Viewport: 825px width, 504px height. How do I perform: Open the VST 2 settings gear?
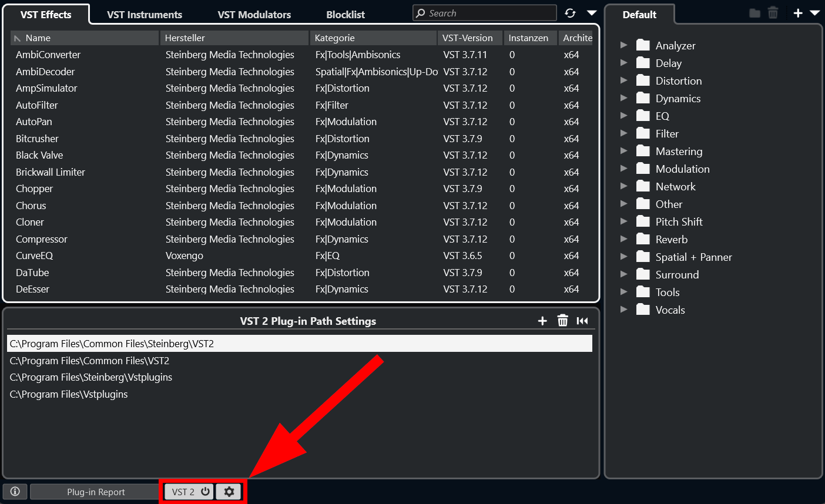pos(229,492)
